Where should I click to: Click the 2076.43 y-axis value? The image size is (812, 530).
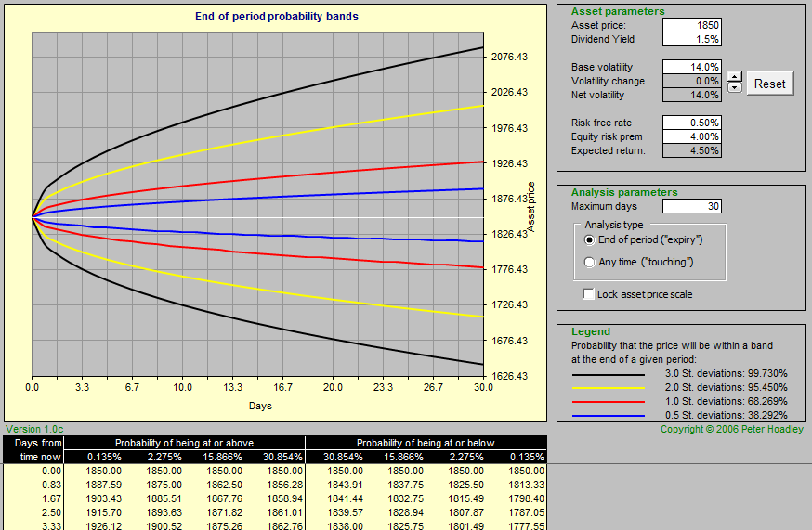pyautogui.click(x=509, y=57)
